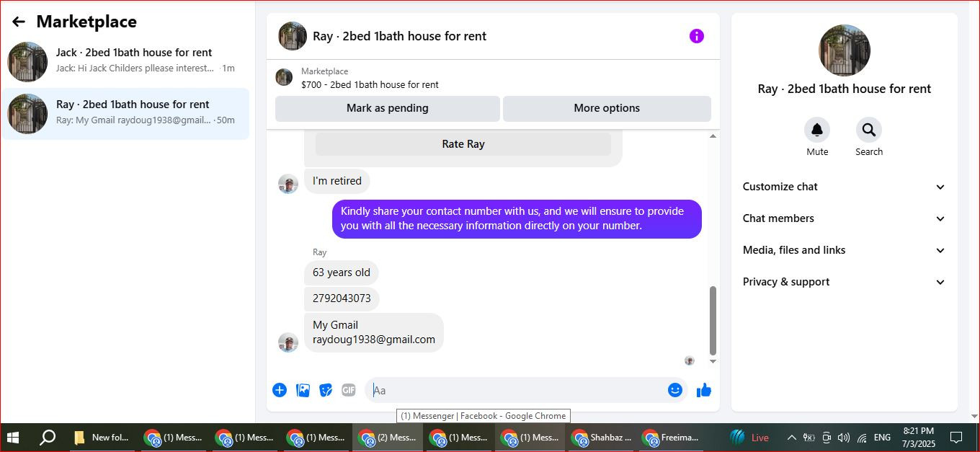The image size is (980, 452).
Task: Open more actions with the plus icon
Action: tap(280, 390)
